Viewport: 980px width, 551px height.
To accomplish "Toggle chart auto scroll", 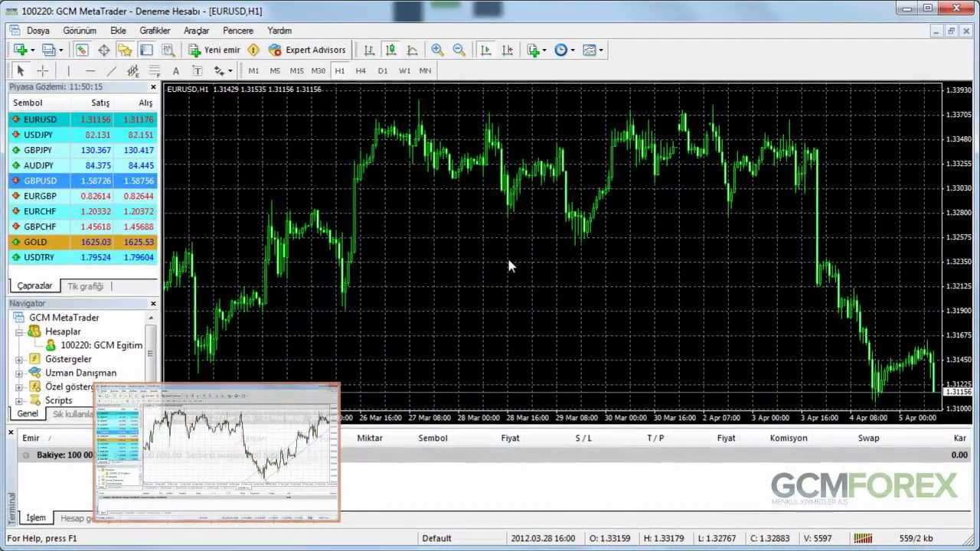I will [485, 50].
